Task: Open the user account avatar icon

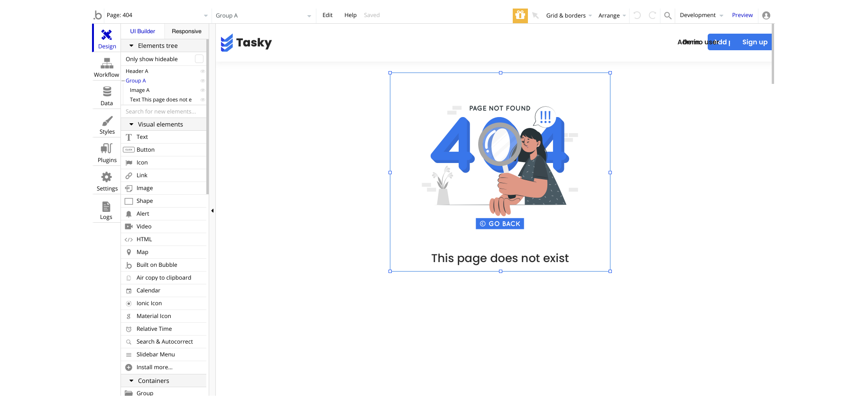Action: pos(766,15)
